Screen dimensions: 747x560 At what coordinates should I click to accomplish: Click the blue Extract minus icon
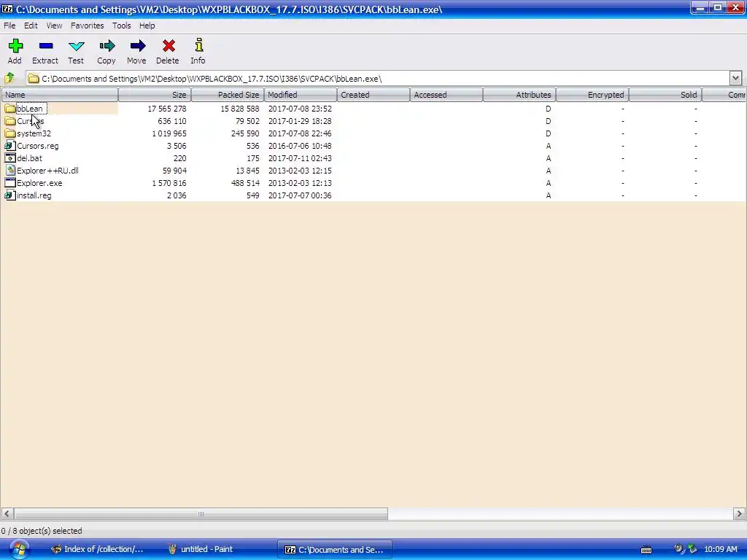point(46,46)
